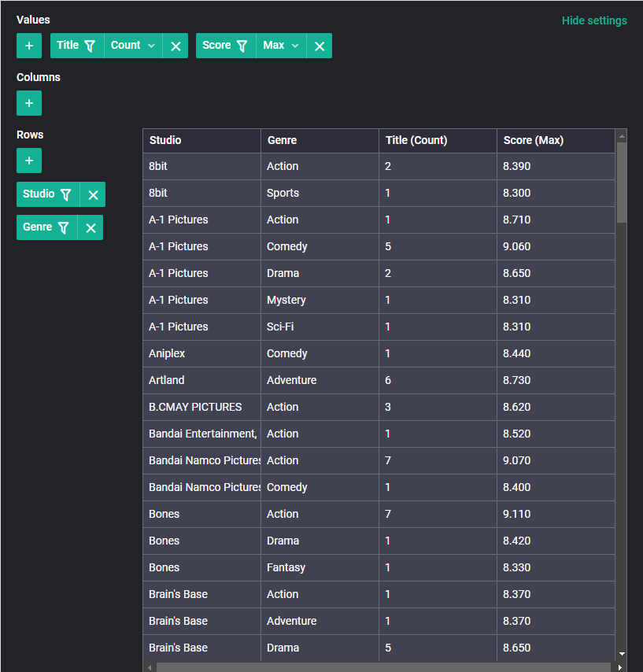Click the horizontal scrollbar right arrow
Viewport: 643px width, 672px height.
click(x=620, y=667)
